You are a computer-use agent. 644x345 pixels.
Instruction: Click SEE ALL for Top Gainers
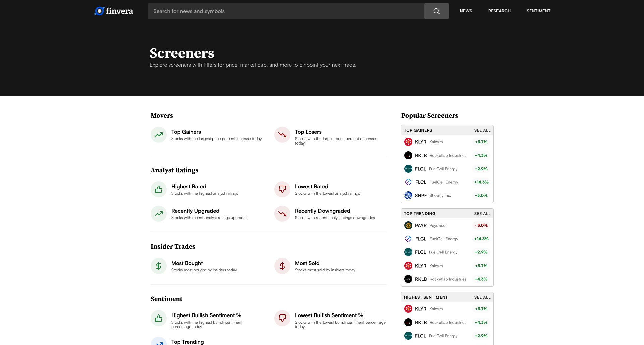coord(482,130)
